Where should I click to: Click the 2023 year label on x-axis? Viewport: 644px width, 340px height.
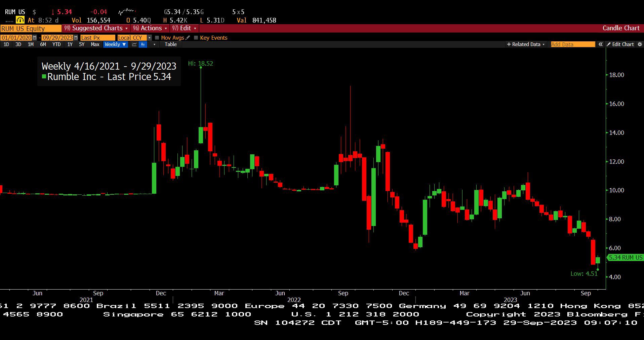(x=510, y=300)
